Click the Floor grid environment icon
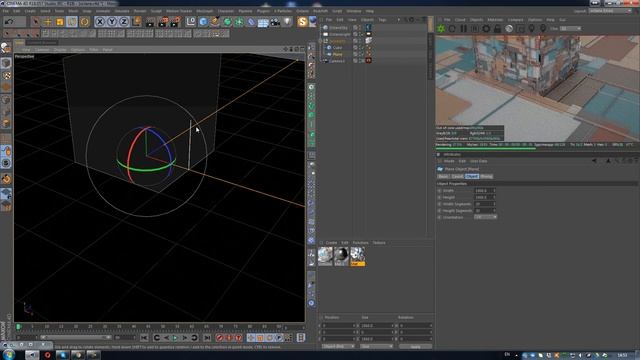This screenshot has height=360, width=640. pyautogui.click(x=263, y=22)
